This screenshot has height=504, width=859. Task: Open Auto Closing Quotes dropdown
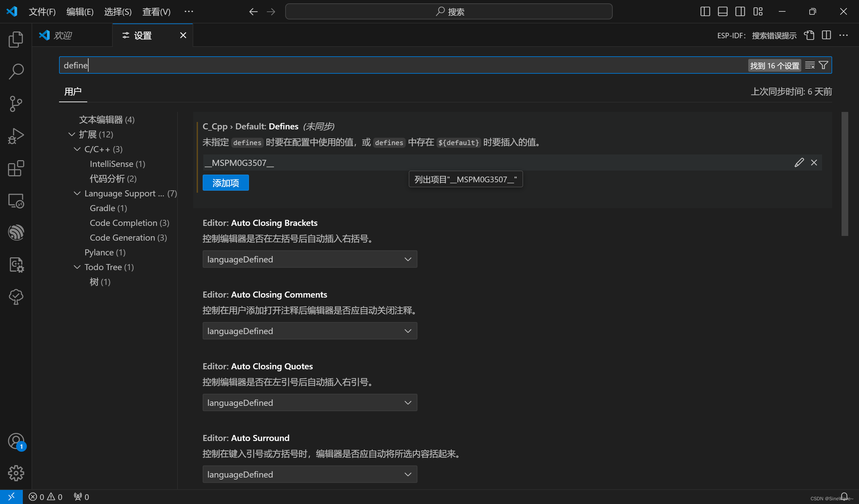coord(309,402)
